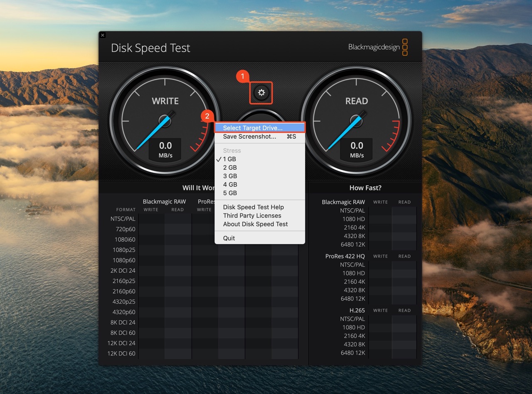
Task: Click the 4320p60 format row
Action: (124, 312)
